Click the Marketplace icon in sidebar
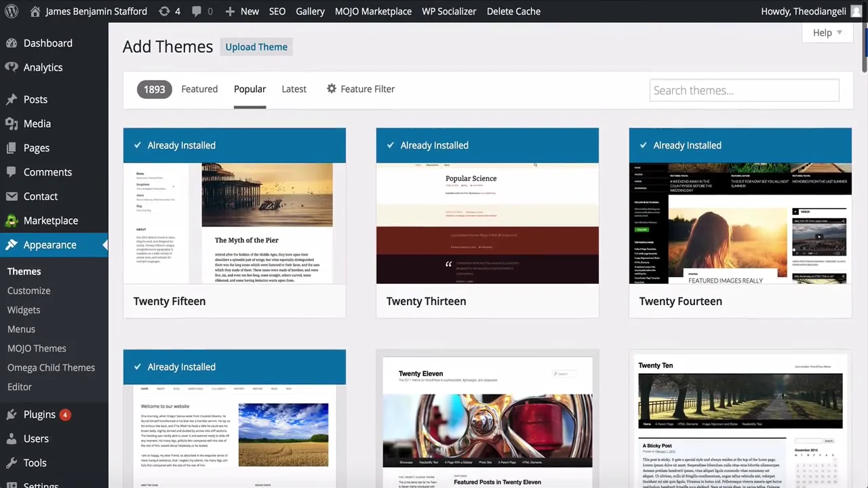This screenshot has height=488, width=868. tap(12, 220)
